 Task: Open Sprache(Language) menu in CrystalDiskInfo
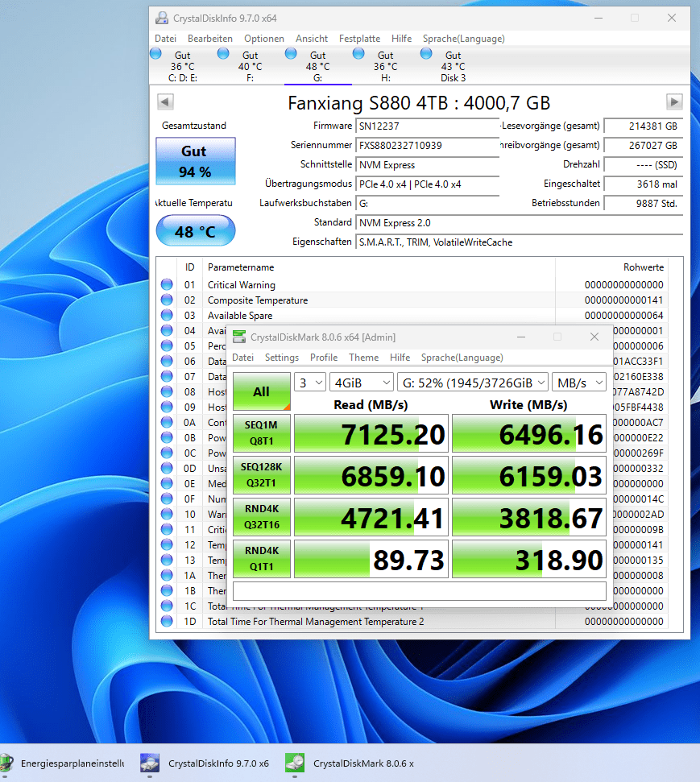[463, 39]
